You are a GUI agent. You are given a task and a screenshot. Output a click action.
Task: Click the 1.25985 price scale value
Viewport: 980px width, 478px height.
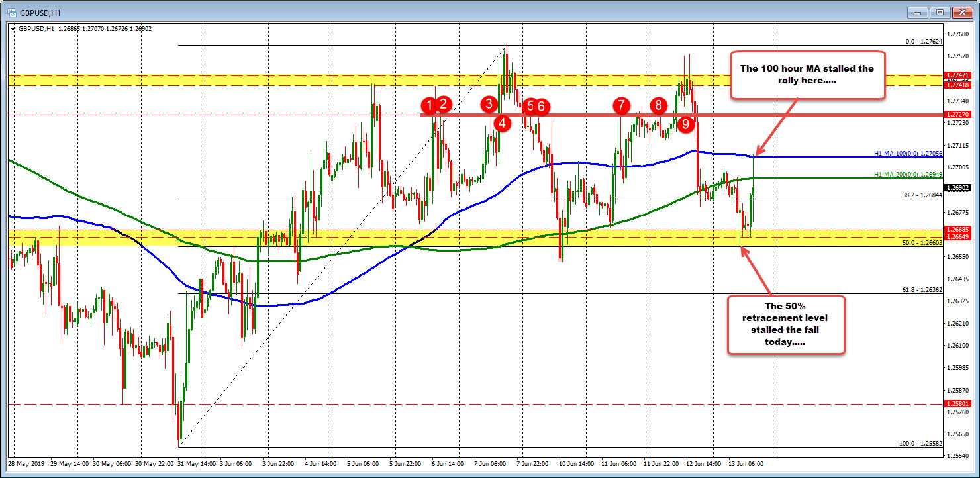pos(957,367)
